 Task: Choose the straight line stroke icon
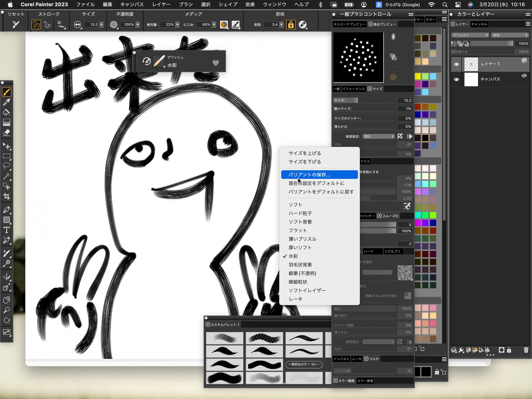coord(47,24)
